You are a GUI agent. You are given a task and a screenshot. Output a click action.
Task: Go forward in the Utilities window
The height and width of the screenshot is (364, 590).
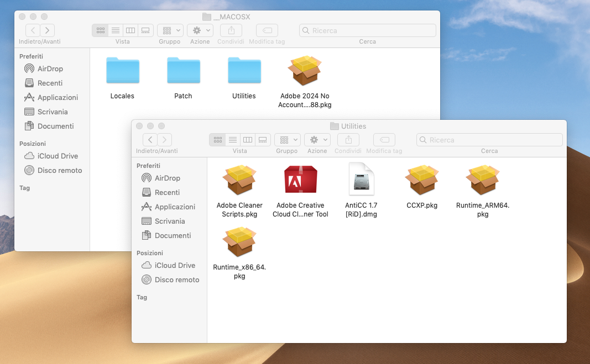pyautogui.click(x=164, y=140)
